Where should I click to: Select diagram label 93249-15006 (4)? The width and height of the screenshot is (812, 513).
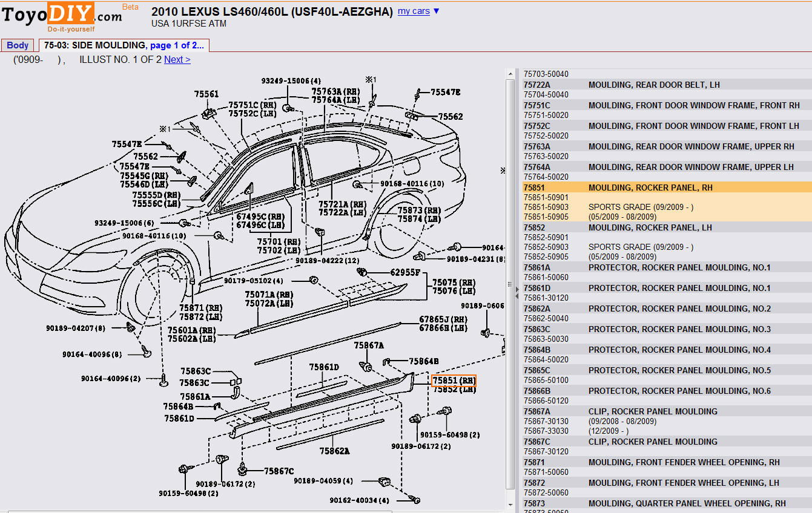291,80
